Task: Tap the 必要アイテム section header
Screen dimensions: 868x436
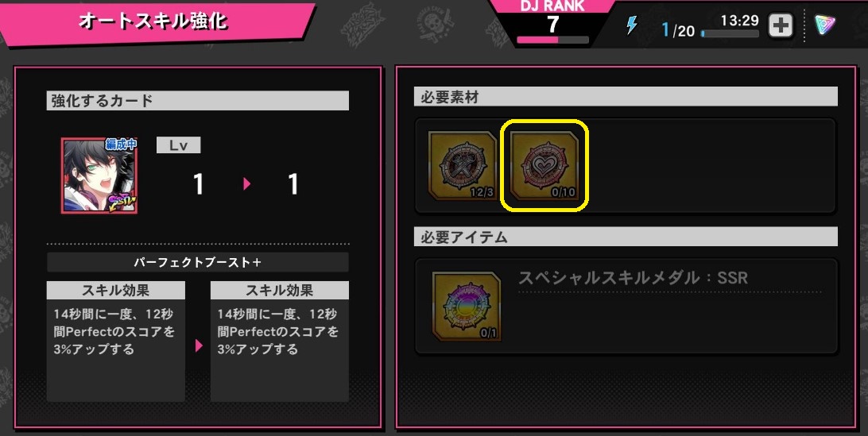Action: click(626, 237)
